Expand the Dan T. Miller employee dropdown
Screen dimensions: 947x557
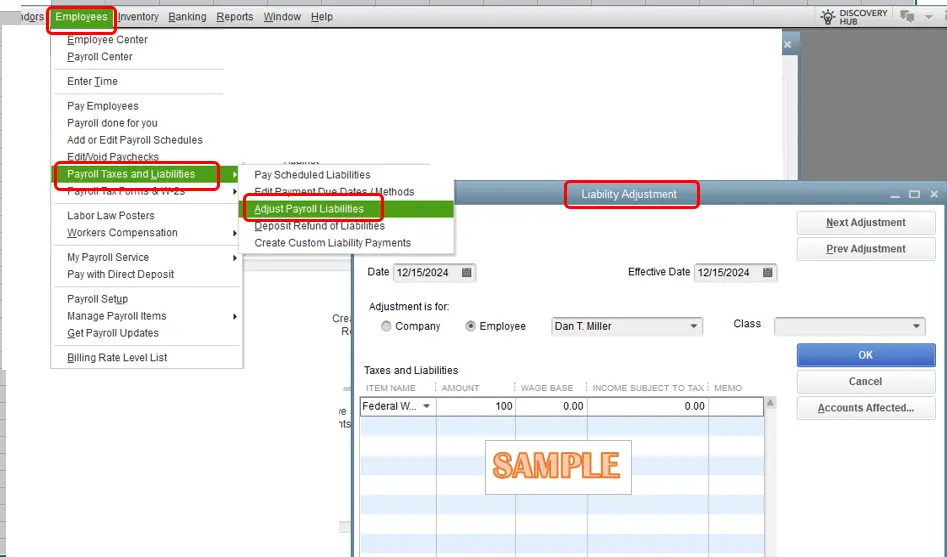click(694, 327)
